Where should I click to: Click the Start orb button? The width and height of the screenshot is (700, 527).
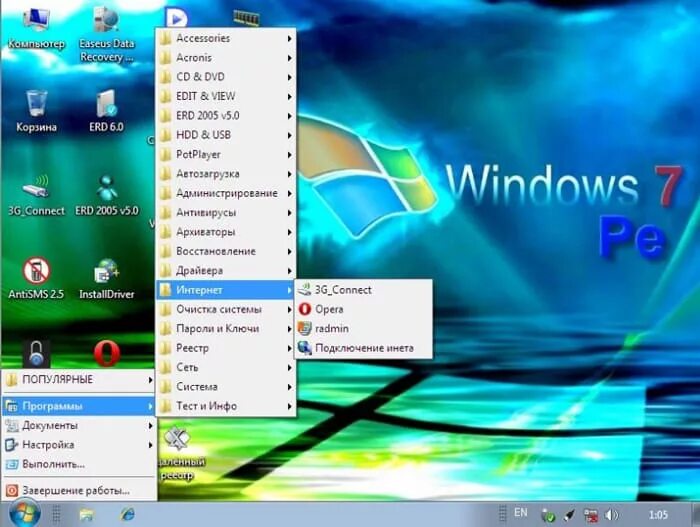24,514
